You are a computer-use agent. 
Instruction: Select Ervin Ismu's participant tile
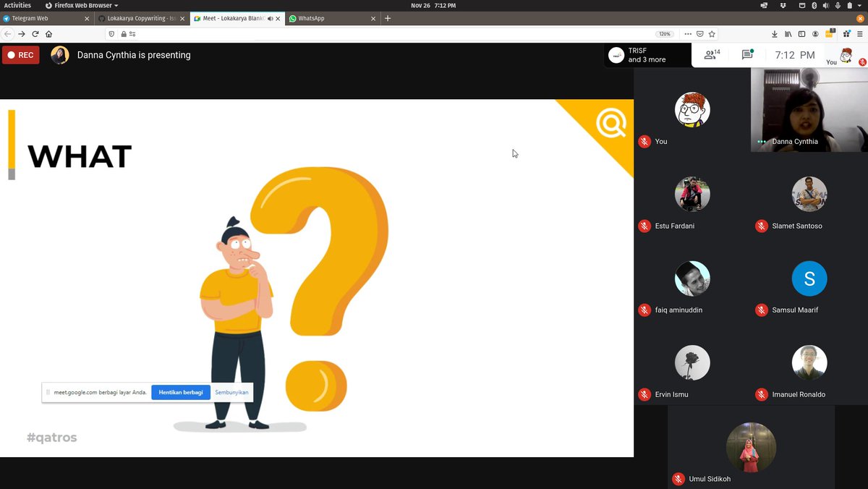pos(692,363)
